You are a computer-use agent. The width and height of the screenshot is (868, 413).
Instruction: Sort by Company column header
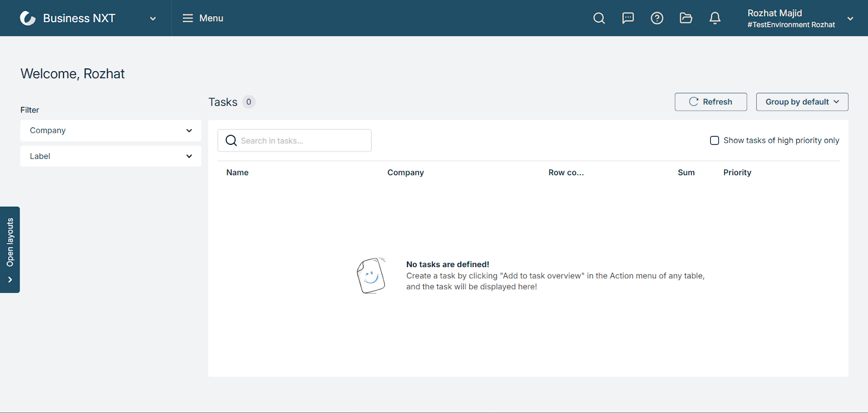pyautogui.click(x=406, y=173)
